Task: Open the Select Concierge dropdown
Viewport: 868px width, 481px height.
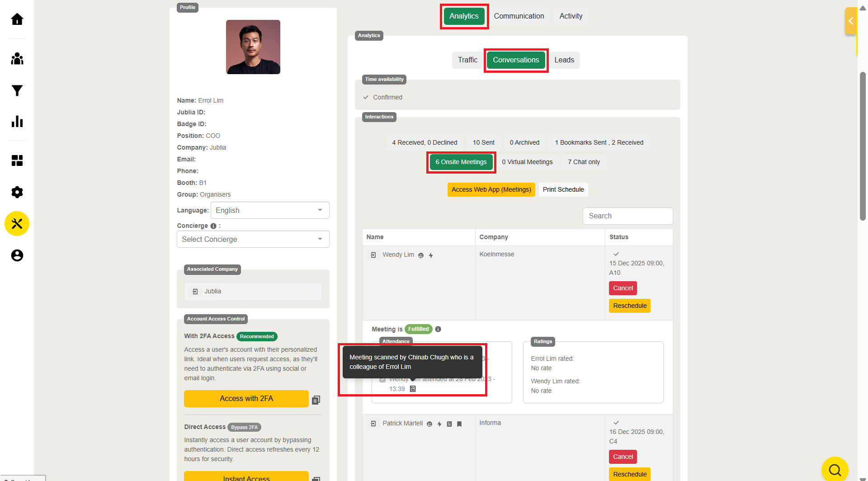Action: click(x=253, y=239)
